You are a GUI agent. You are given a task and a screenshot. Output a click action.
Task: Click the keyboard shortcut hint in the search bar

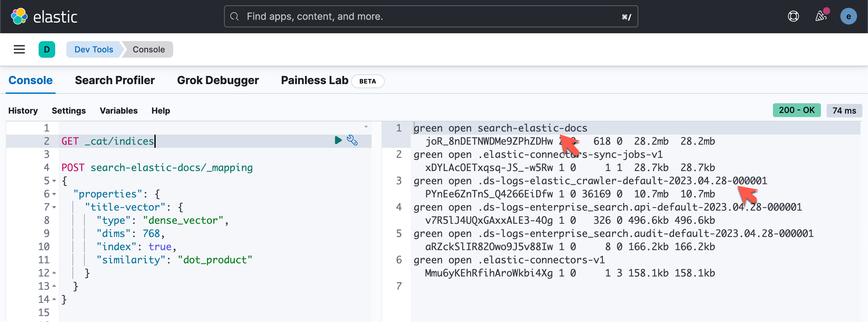coord(626,17)
